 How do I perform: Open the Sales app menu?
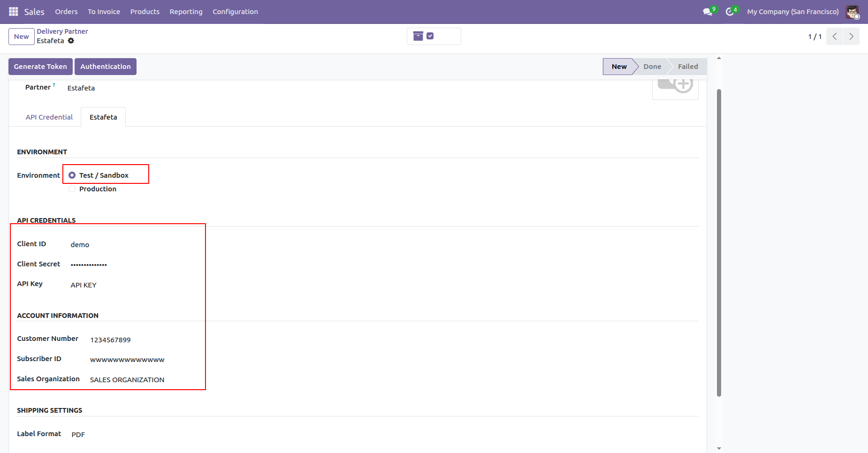(x=34, y=12)
